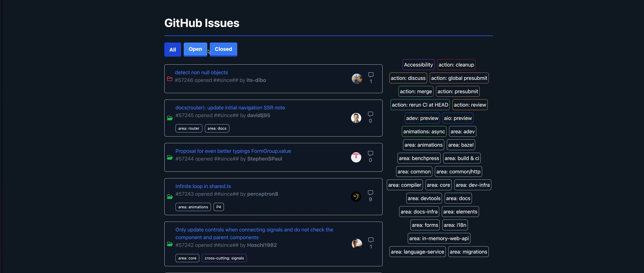Viewport: 644px width, 273px height.
Task: Click the P4 tag on issue #57243
Action: pyautogui.click(x=218, y=207)
